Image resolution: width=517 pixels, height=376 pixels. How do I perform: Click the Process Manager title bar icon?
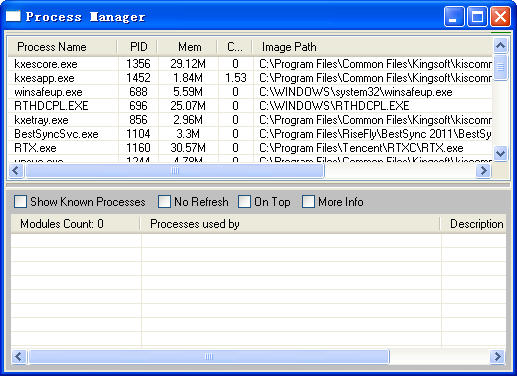click(13, 16)
